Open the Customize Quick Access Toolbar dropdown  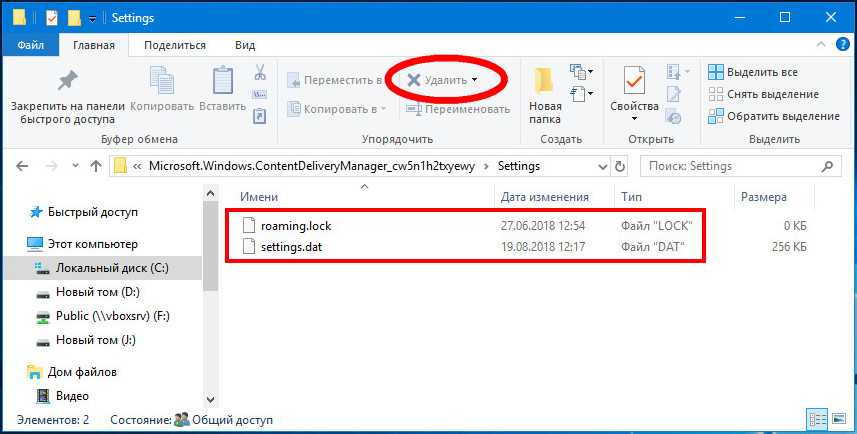click(92, 19)
